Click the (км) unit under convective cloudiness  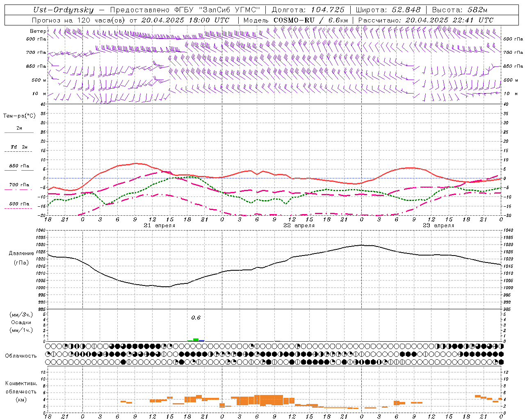click(21, 399)
